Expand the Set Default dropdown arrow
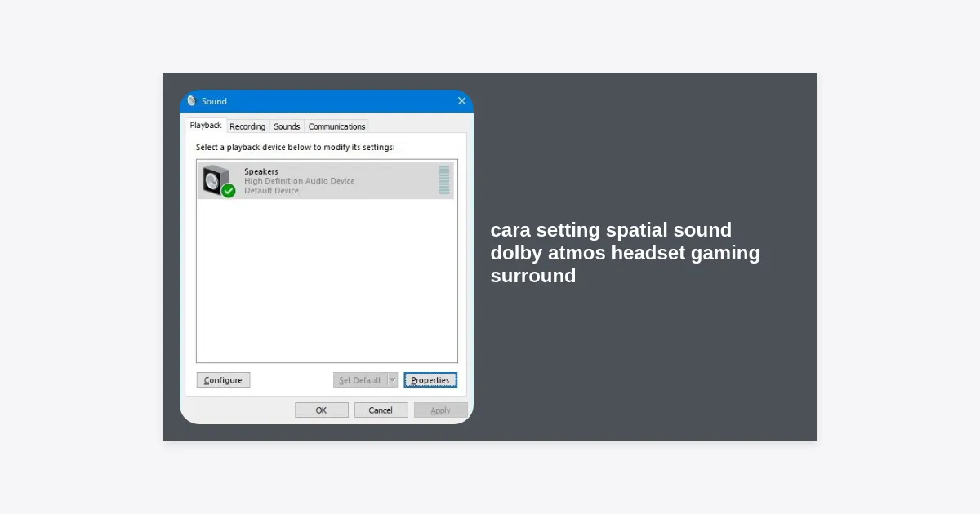The height and width of the screenshot is (514, 980). click(392, 380)
